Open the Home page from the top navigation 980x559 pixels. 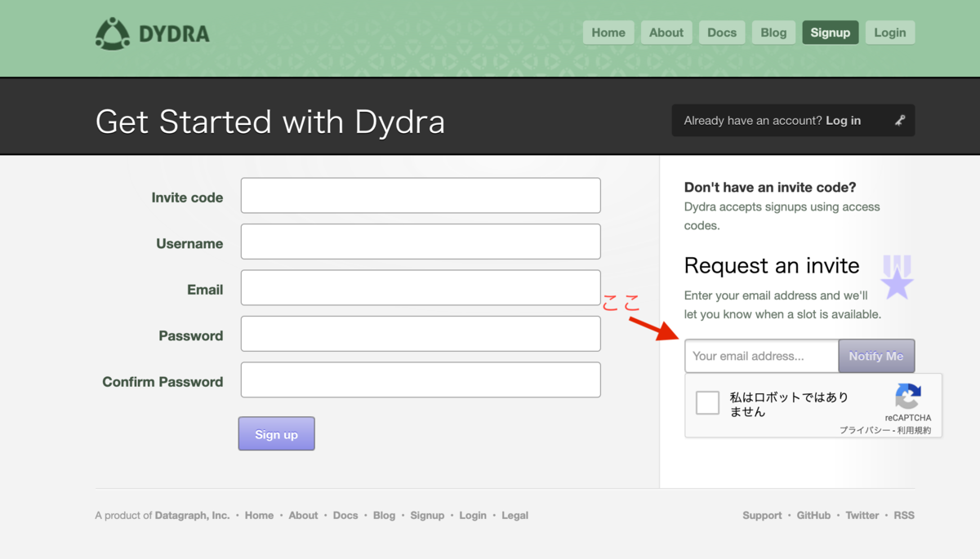[x=608, y=32]
